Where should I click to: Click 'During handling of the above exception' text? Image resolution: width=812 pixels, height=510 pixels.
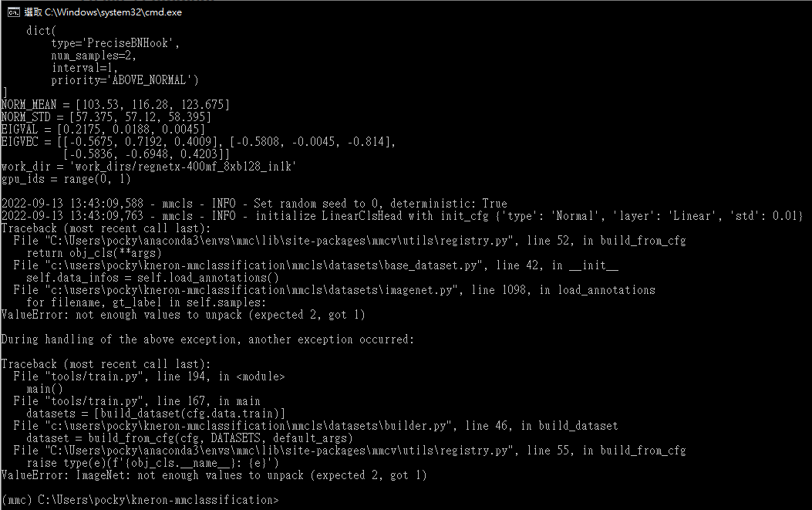click(x=207, y=340)
